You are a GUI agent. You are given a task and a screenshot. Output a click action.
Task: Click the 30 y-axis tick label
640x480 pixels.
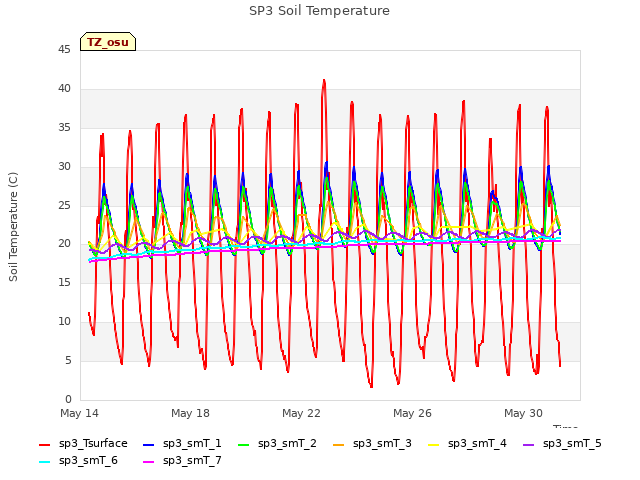[x=64, y=167]
